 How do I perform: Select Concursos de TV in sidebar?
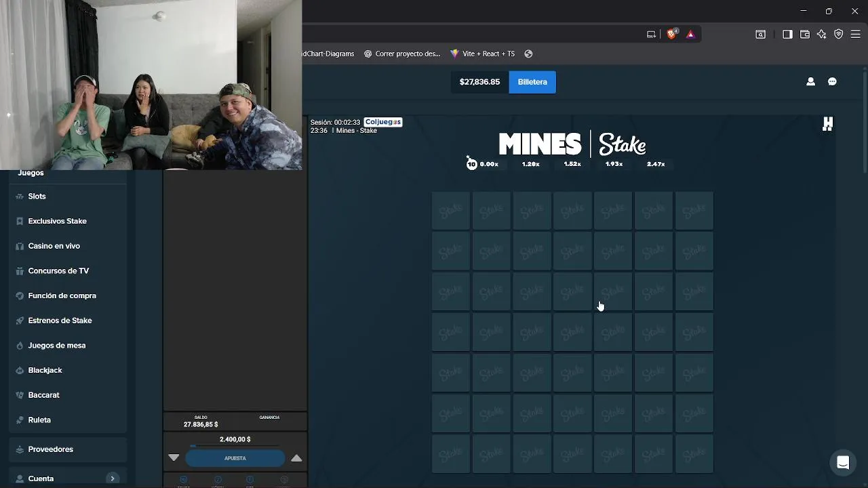tap(58, 270)
